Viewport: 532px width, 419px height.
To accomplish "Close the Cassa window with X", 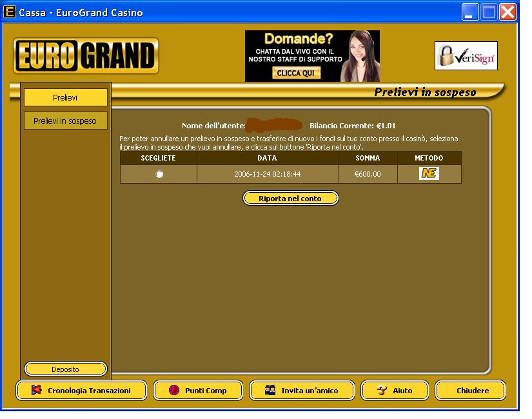I will [x=508, y=12].
